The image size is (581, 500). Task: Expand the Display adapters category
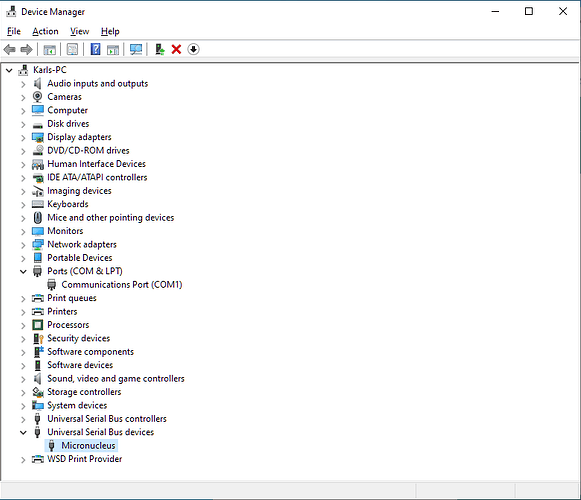pyautogui.click(x=23, y=138)
